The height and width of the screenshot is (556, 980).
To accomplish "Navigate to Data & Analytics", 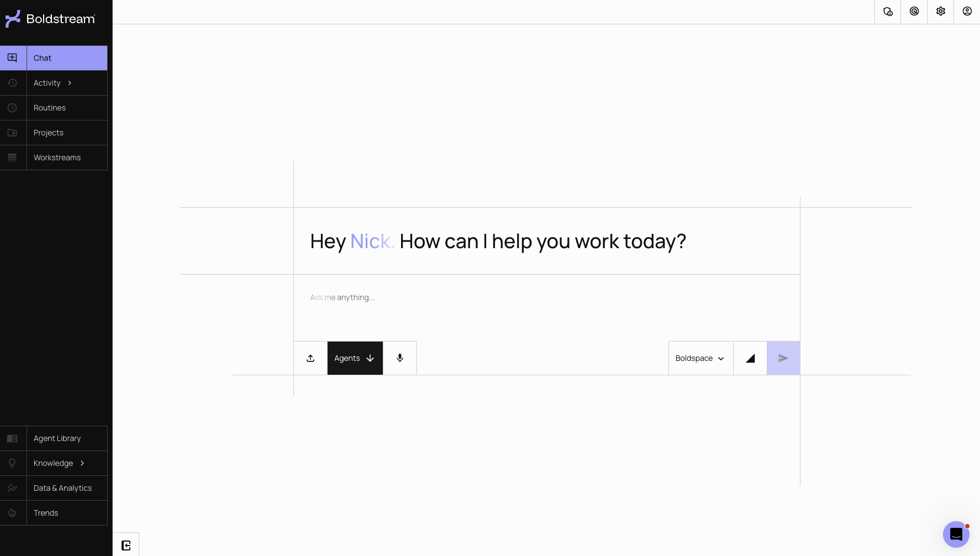I will 54,488.
